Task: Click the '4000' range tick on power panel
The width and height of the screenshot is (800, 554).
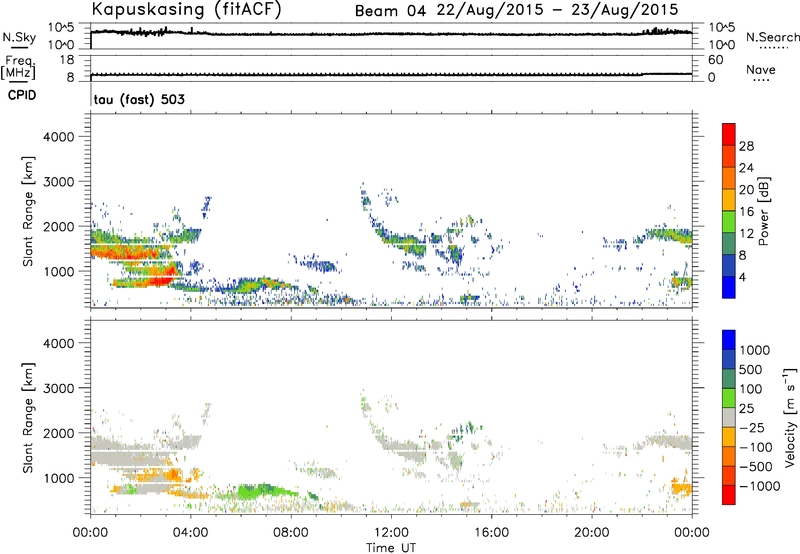Action: click(x=59, y=137)
